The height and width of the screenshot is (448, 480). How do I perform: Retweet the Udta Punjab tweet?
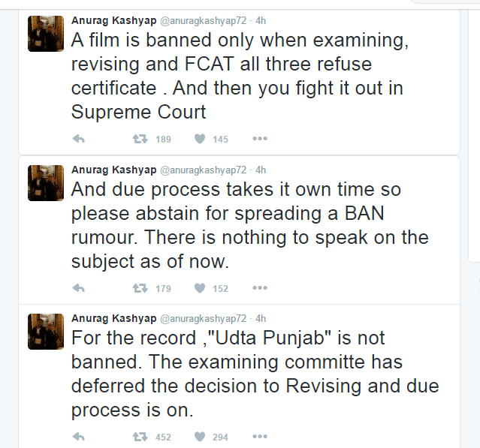(140, 437)
